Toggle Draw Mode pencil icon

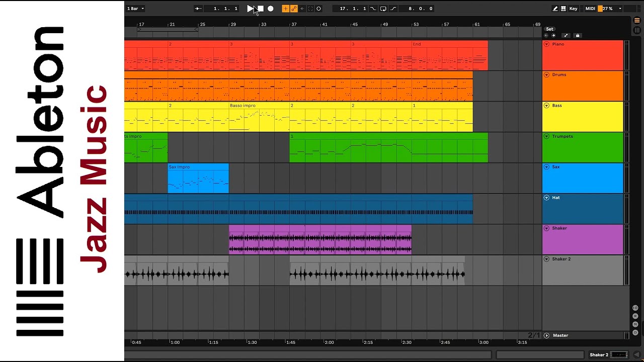click(x=555, y=9)
